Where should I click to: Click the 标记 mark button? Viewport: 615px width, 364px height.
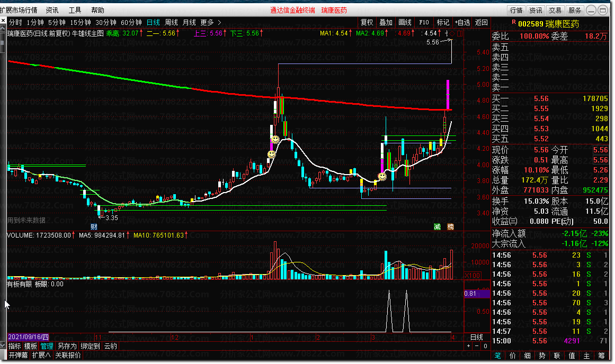pos(443,22)
